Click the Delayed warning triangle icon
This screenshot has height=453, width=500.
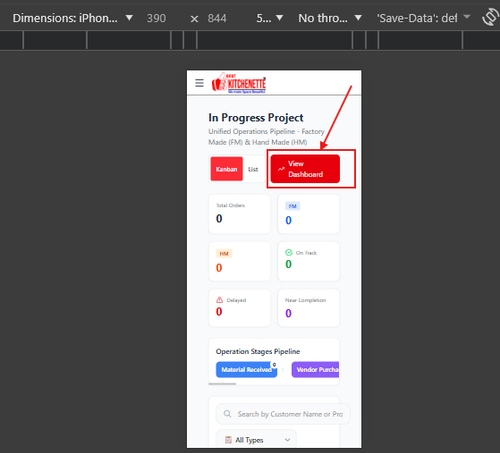click(219, 300)
